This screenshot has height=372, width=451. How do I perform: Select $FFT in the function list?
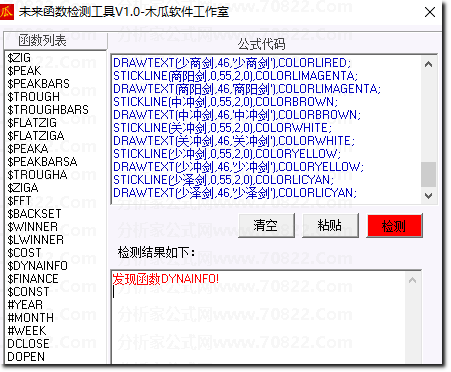[19, 201]
